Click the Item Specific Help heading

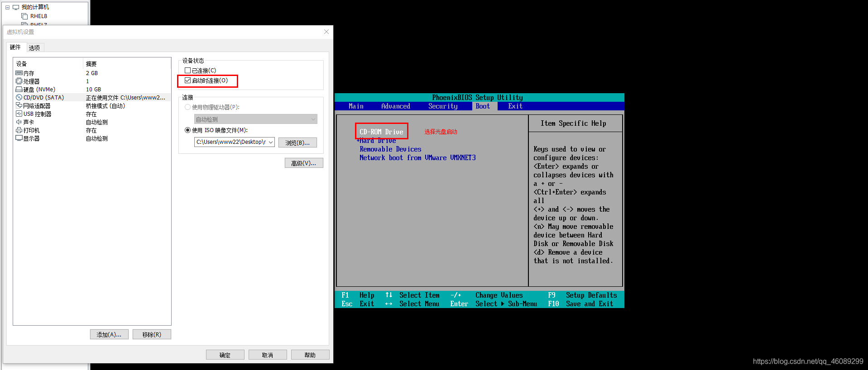(x=573, y=123)
